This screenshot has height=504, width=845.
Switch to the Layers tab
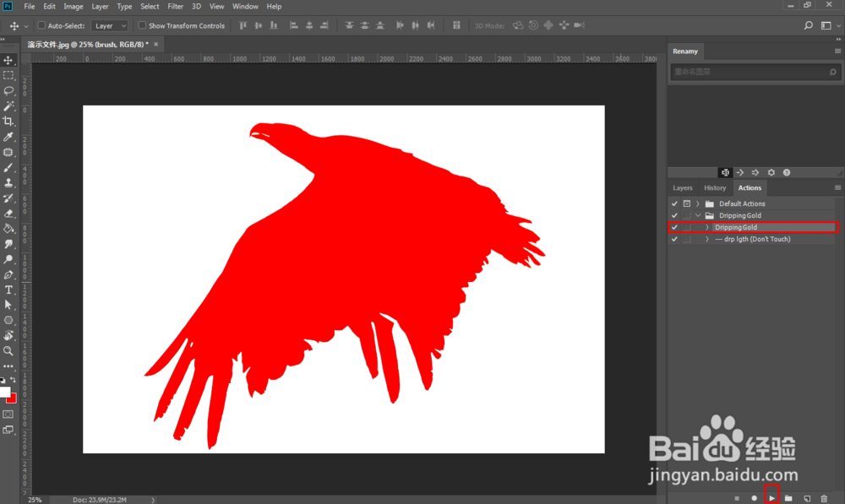tap(682, 188)
